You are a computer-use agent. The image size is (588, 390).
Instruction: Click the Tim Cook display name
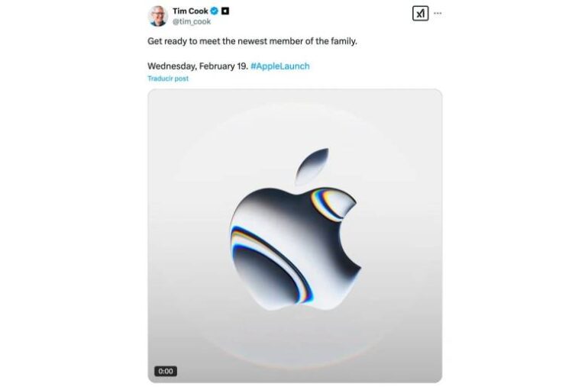(x=190, y=11)
